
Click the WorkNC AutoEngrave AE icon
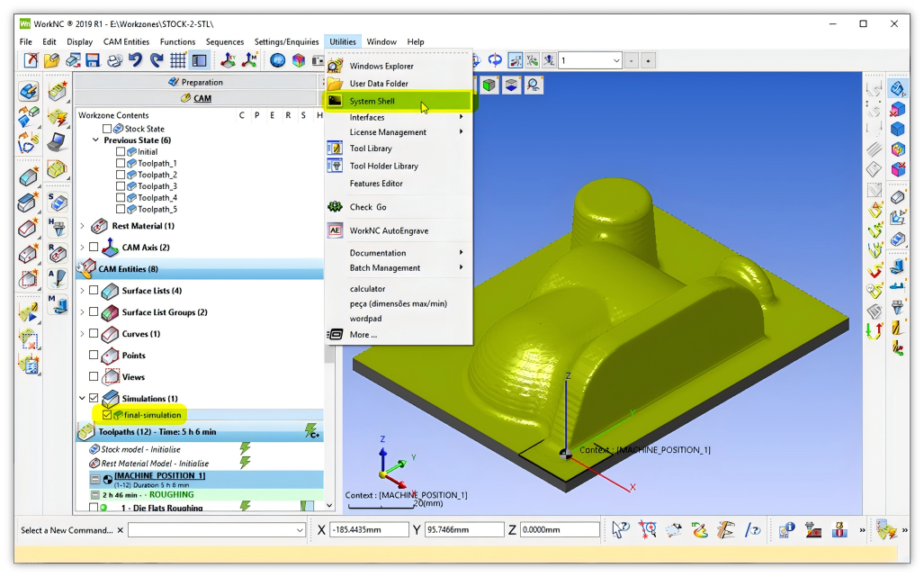click(x=335, y=230)
